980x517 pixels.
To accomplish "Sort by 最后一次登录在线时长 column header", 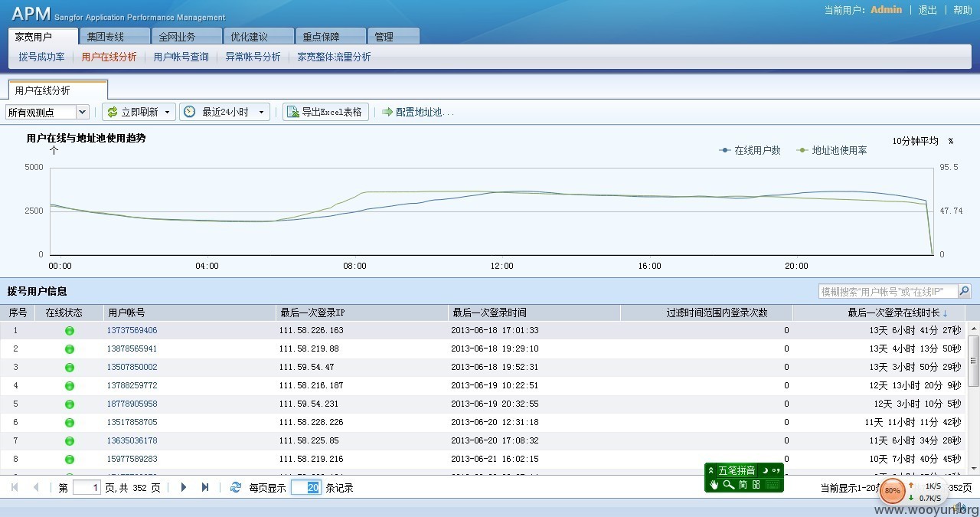I will [879, 312].
